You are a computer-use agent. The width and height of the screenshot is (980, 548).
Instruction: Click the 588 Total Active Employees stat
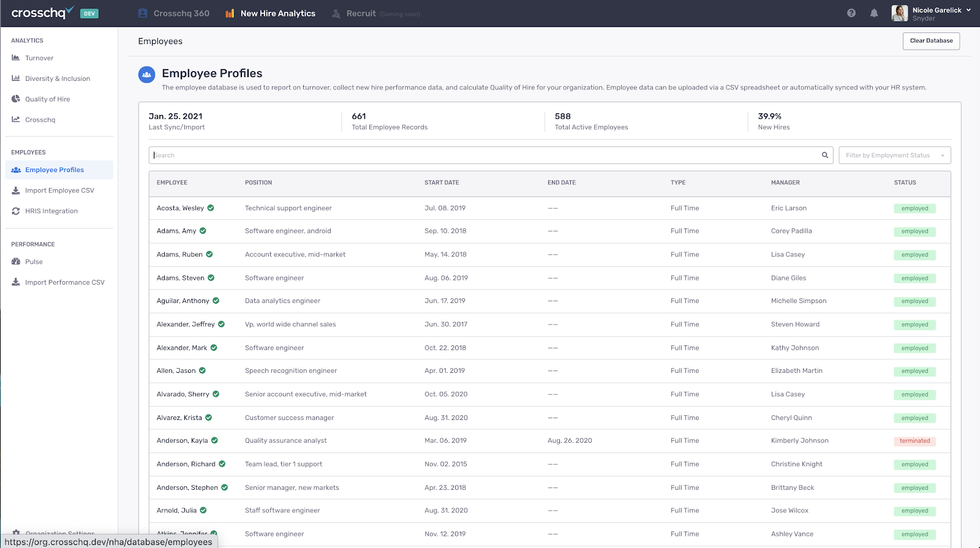click(591, 121)
